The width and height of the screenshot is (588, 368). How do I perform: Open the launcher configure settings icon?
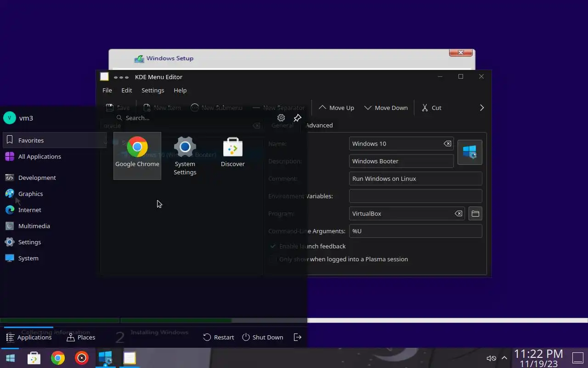281,118
